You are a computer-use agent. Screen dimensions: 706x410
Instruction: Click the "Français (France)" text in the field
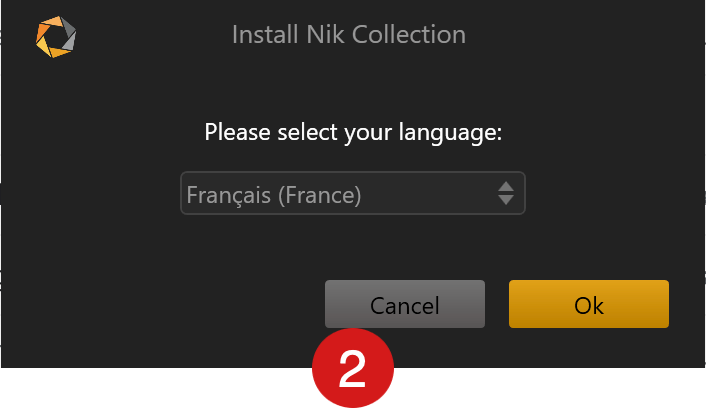[x=274, y=195]
